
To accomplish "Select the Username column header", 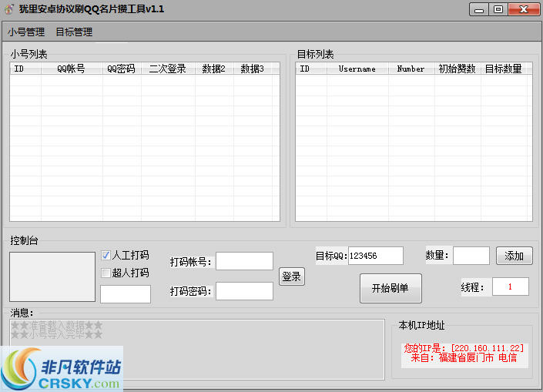I will 357,69.
